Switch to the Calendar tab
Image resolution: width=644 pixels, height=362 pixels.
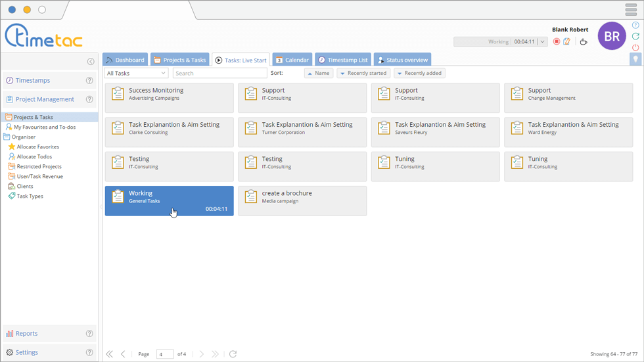tap(292, 60)
